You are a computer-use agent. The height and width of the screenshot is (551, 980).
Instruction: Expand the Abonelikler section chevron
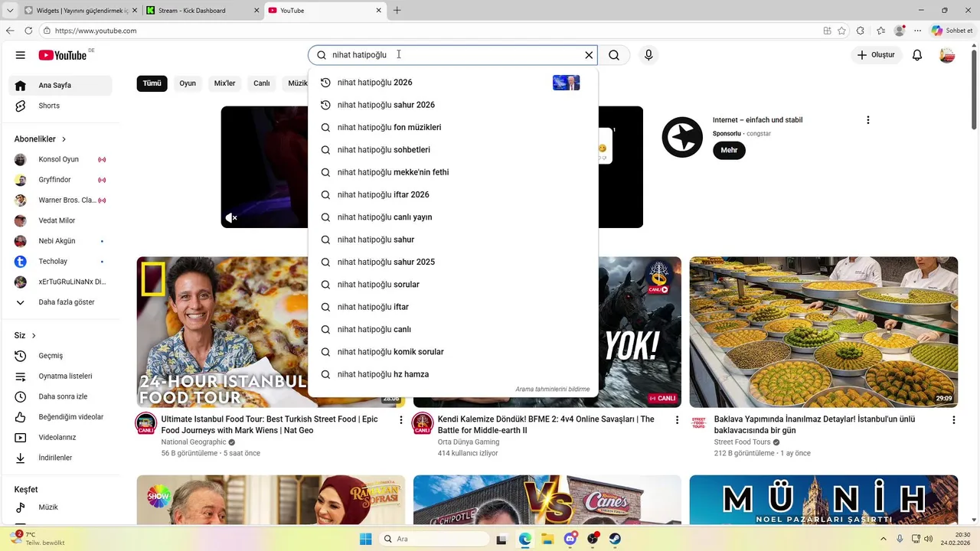pos(64,139)
